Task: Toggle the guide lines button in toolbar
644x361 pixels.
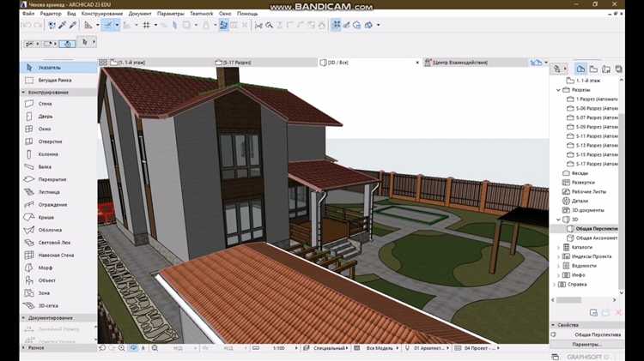Action: (107, 25)
